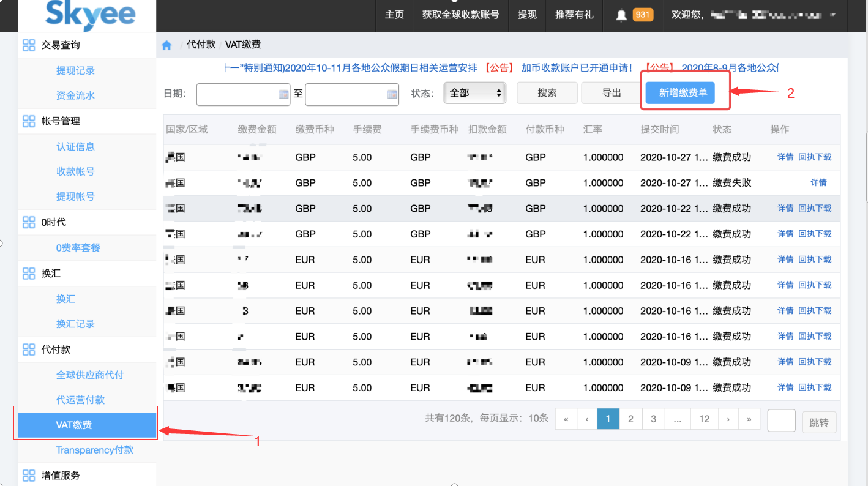Open 资金流水 in the sidebar
868x486 pixels.
click(76, 95)
